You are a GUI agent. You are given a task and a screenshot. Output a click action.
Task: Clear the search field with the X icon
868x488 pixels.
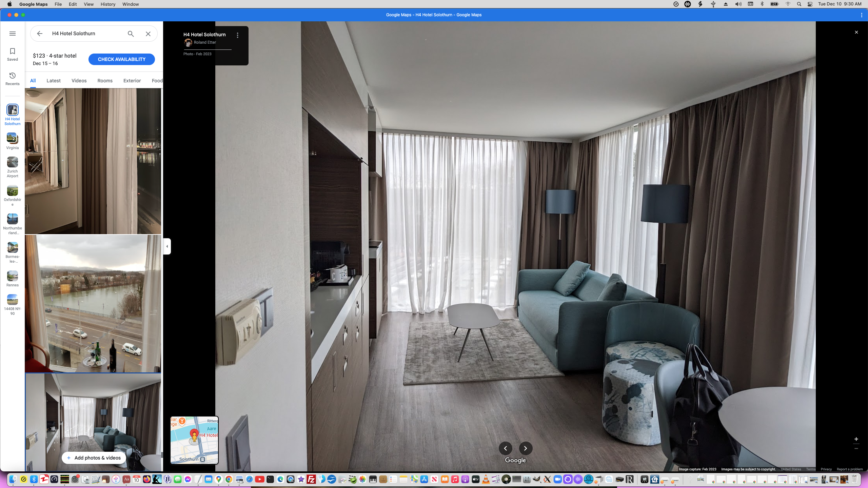(x=148, y=34)
